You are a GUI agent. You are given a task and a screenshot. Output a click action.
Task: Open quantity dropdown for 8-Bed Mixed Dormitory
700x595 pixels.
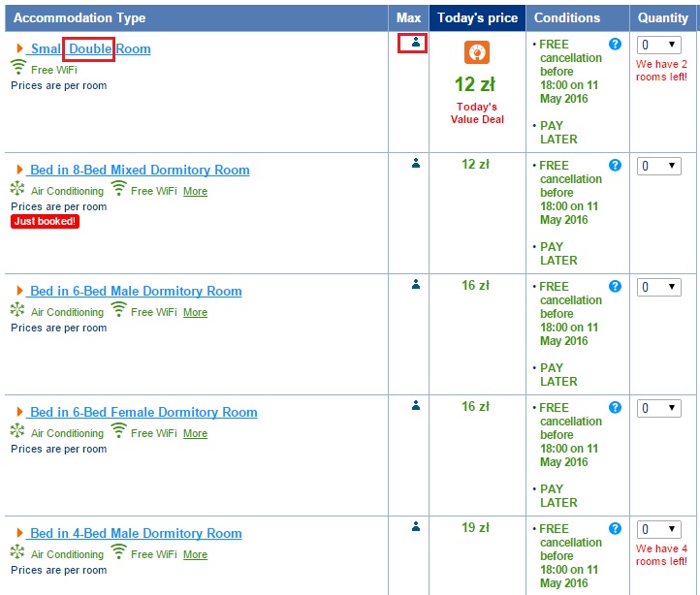tap(659, 166)
